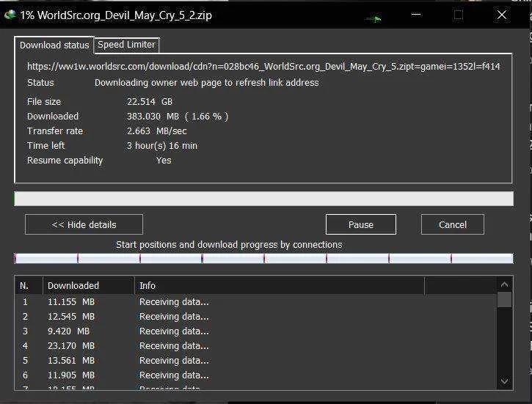Click the N. column header
Screen dimensions: 532x404
tap(29, 286)
